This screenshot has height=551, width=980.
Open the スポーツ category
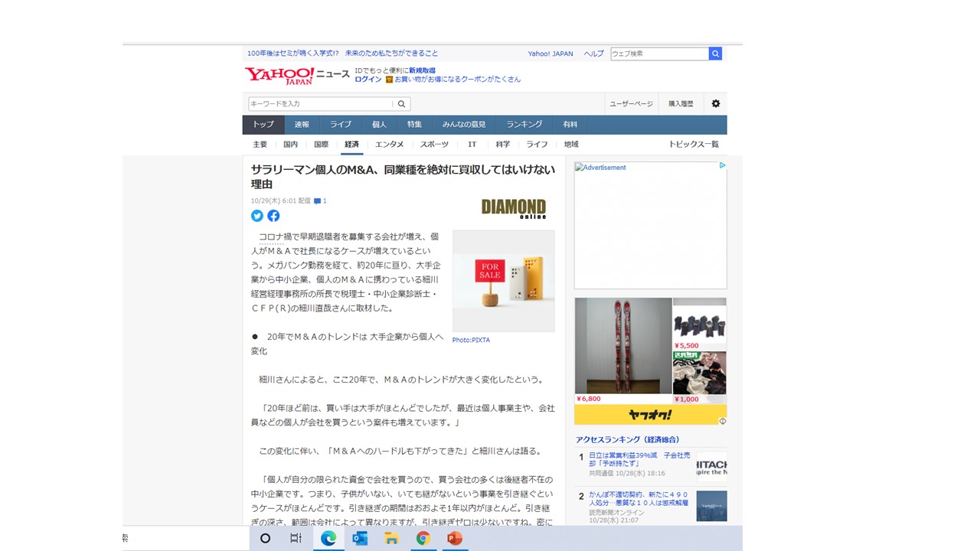(434, 145)
